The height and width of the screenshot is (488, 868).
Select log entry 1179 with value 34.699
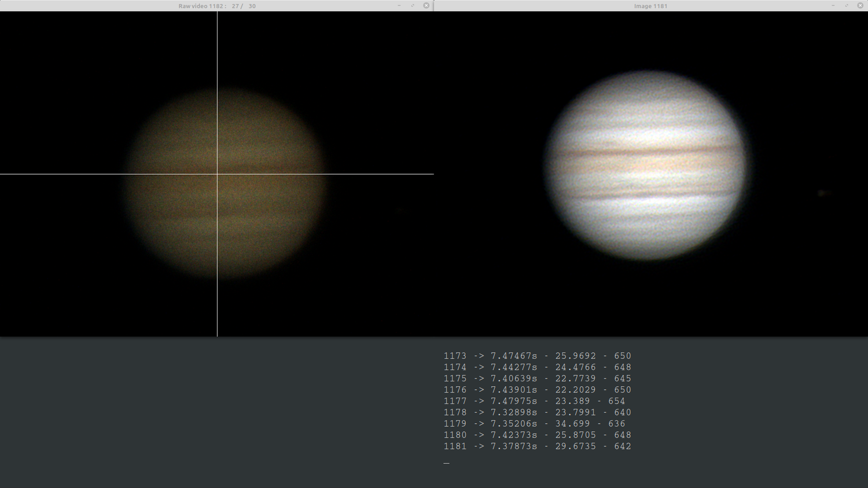point(537,423)
